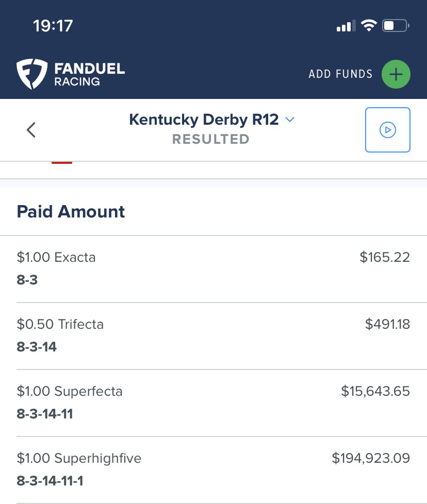Image resolution: width=427 pixels, height=504 pixels.
Task: Tap the $15,643.65 Superfecta payout amount
Action: pyautogui.click(x=375, y=391)
